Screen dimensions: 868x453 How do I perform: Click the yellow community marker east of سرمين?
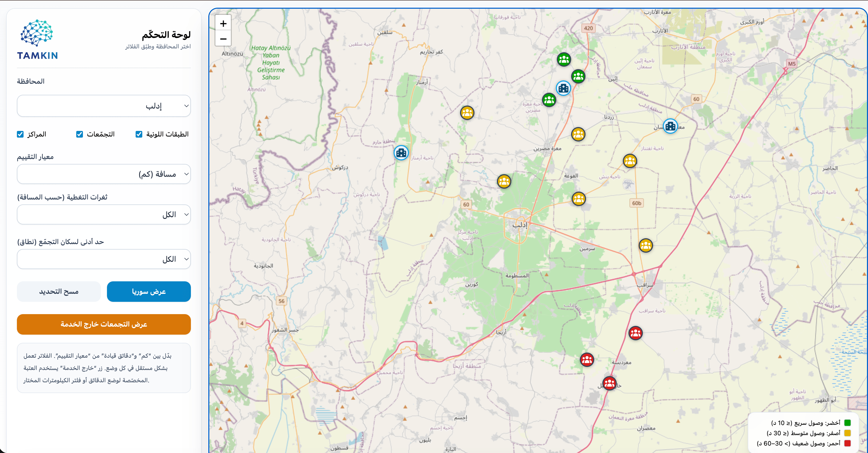646,245
